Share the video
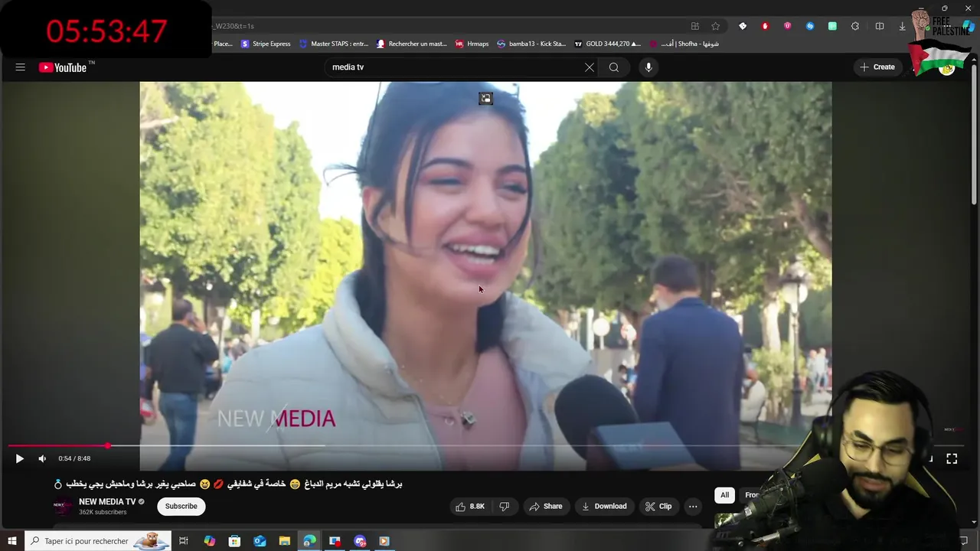 pos(546,506)
